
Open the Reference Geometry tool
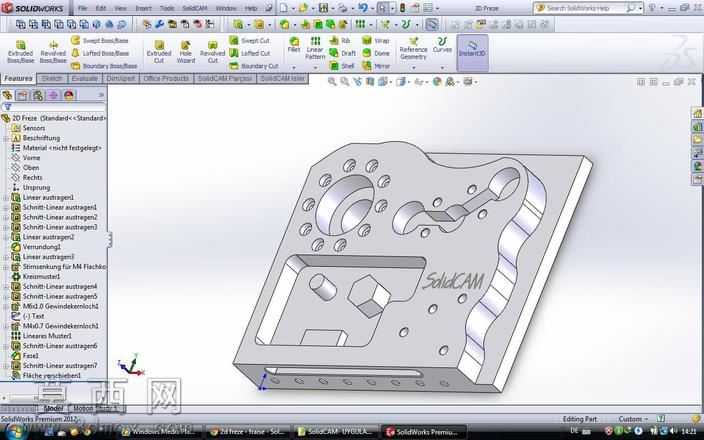414,48
